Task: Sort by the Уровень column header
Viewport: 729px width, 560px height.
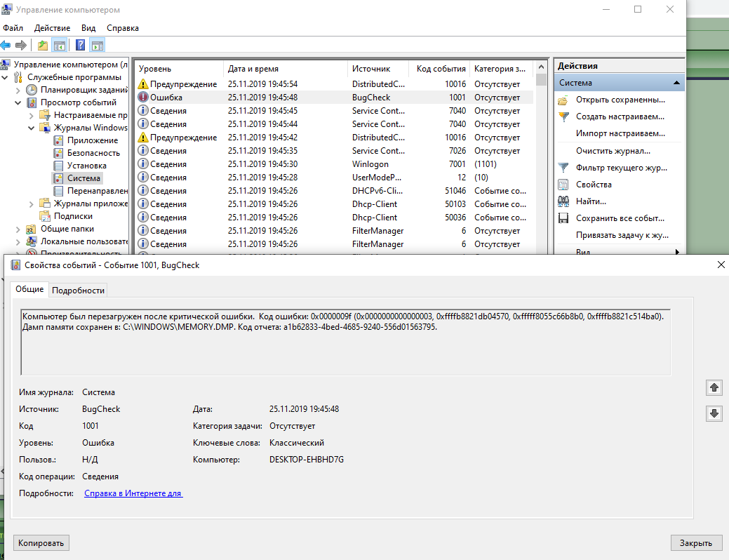Action: (179, 68)
